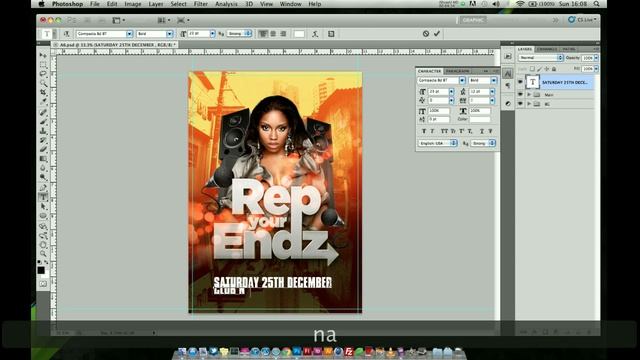
Task: Open the Filter menu
Action: (x=200, y=4)
